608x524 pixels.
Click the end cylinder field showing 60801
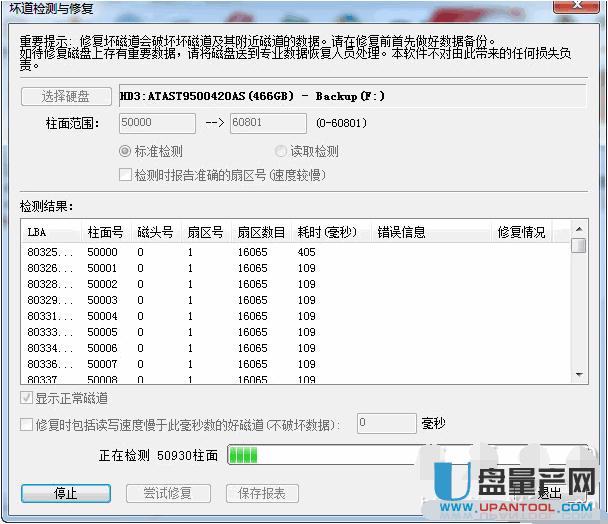pos(267,124)
